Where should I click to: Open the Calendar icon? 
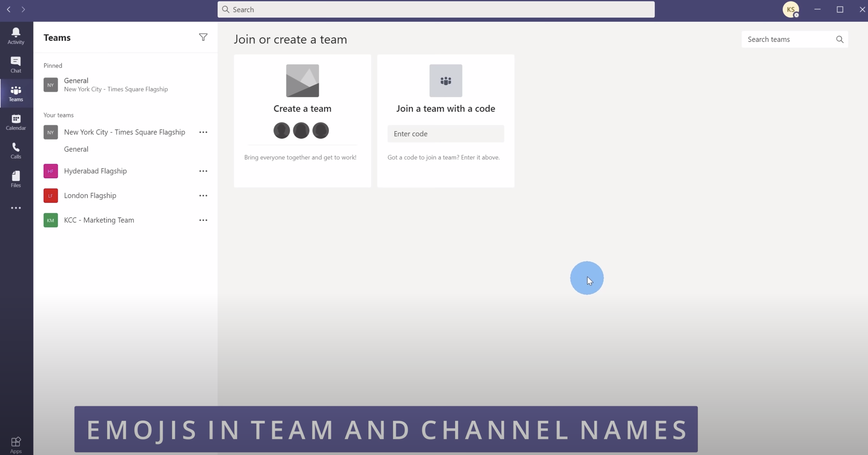tap(16, 122)
